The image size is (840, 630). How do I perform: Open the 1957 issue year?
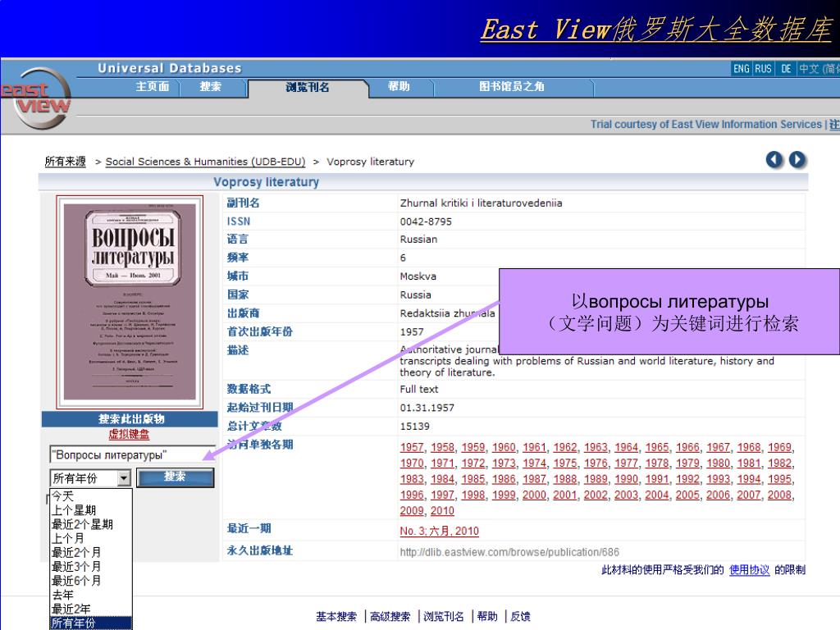pyautogui.click(x=412, y=447)
